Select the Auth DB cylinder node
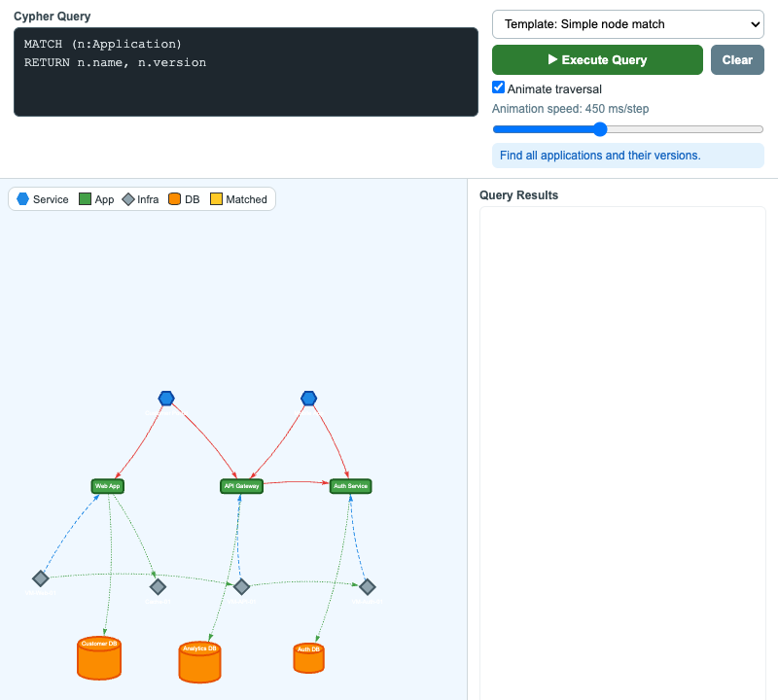778x700 pixels. [x=308, y=658]
